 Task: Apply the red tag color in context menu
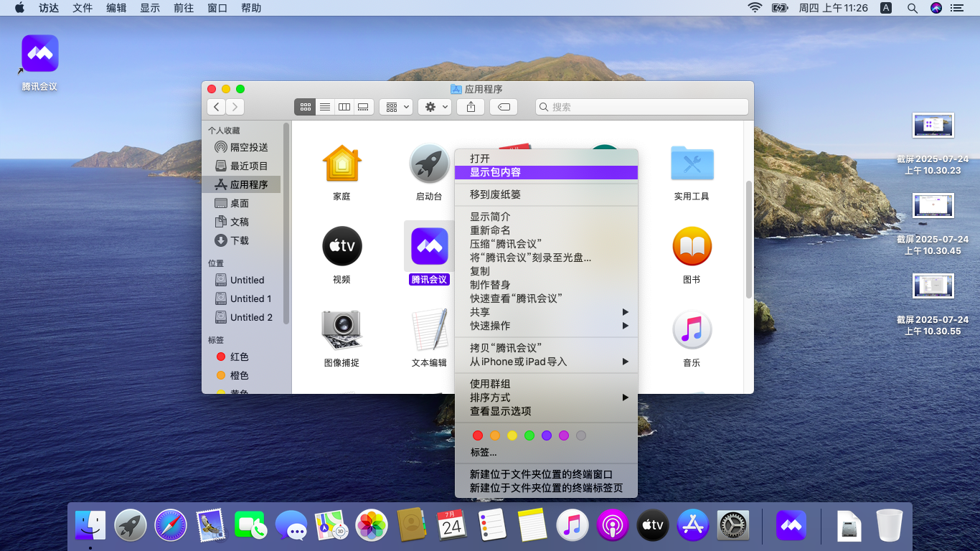point(478,435)
